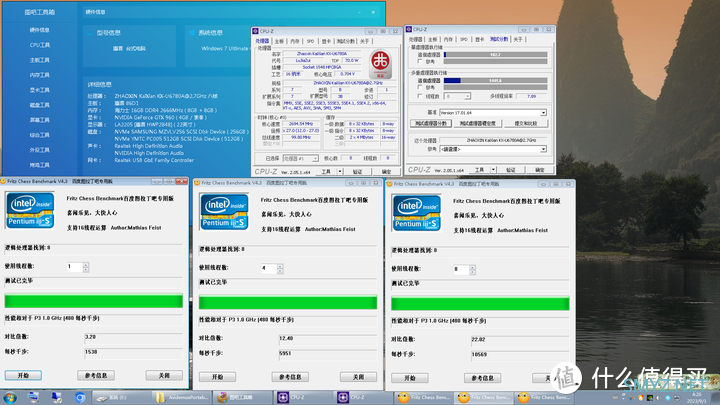Click 测试处理器分数 benchmark button
Screen dimensions: 720x405
431,124
